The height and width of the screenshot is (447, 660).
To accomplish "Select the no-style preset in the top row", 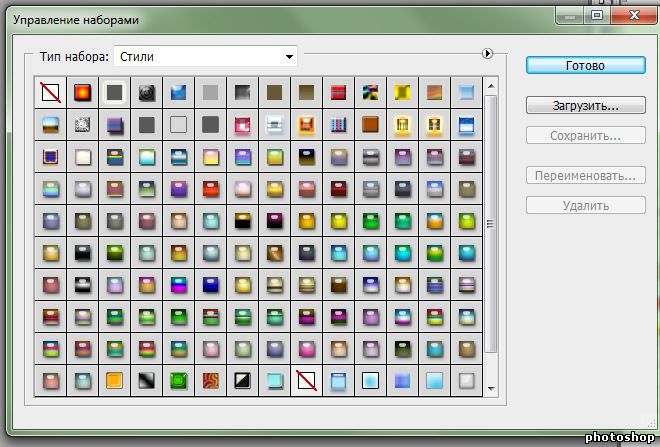I will click(x=51, y=93).
